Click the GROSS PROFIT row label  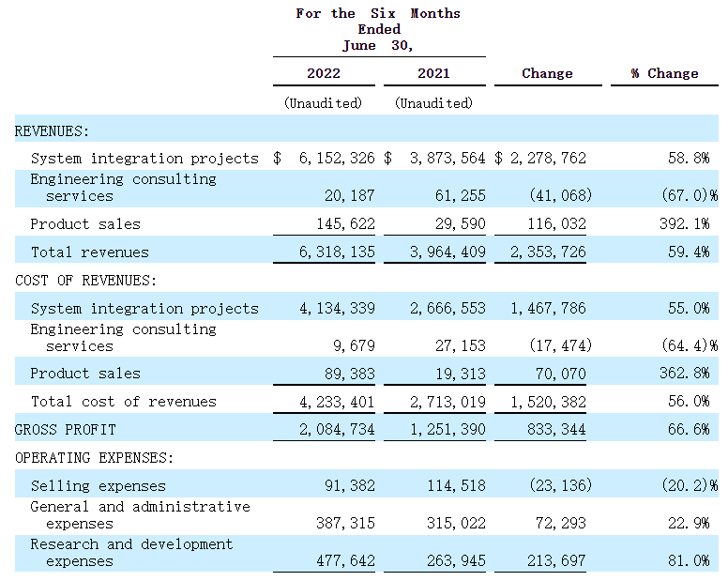pyautogui.click(x=66, y=429)
